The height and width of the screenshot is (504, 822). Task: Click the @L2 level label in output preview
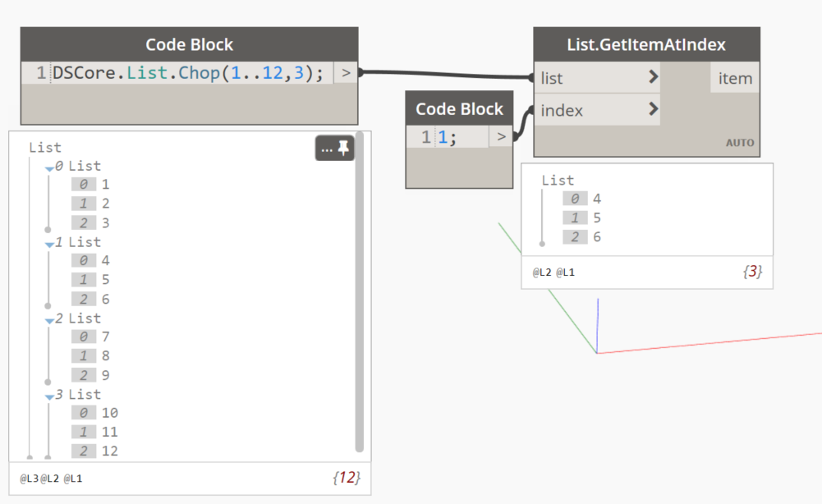click(x=542, y=273)
